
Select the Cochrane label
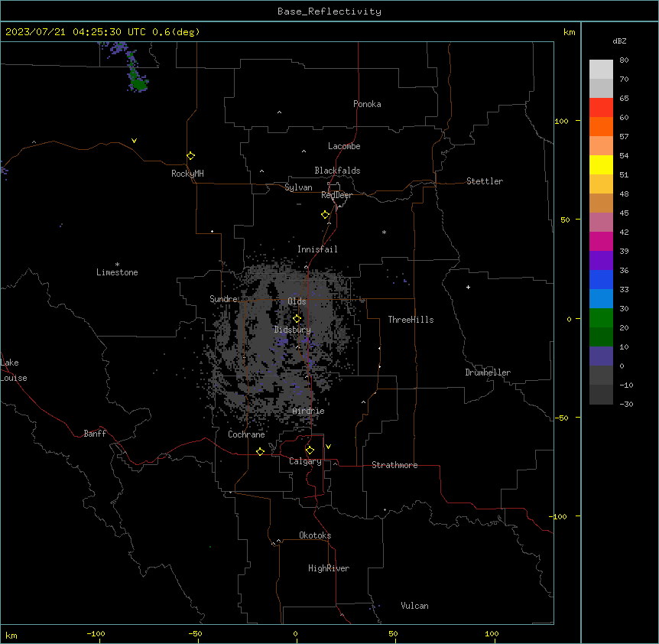246,434
